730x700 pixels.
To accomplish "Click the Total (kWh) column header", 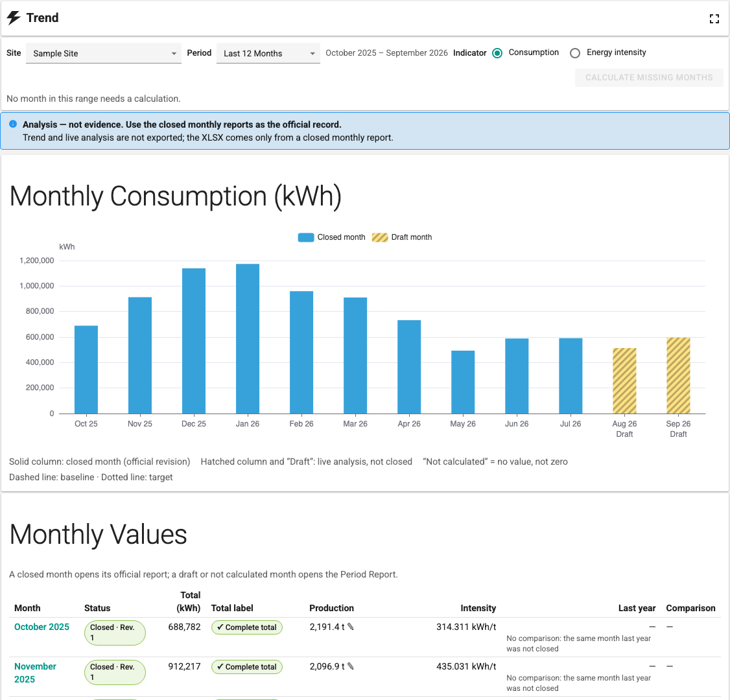I will 189,601.
